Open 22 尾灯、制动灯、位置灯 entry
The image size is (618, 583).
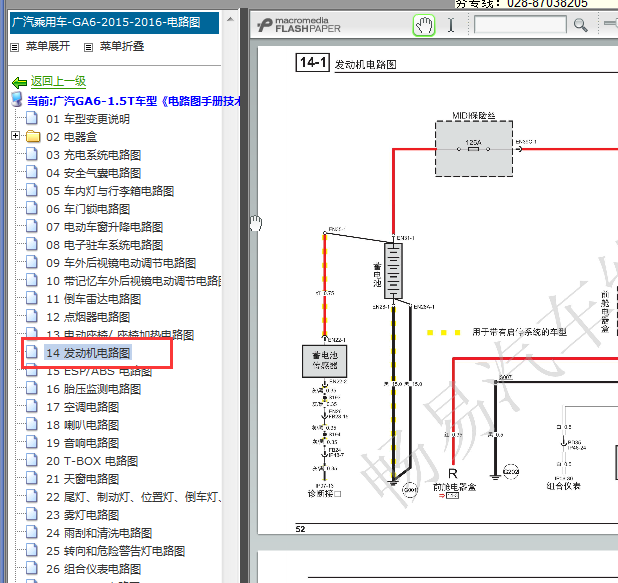(x=134, y=497)
